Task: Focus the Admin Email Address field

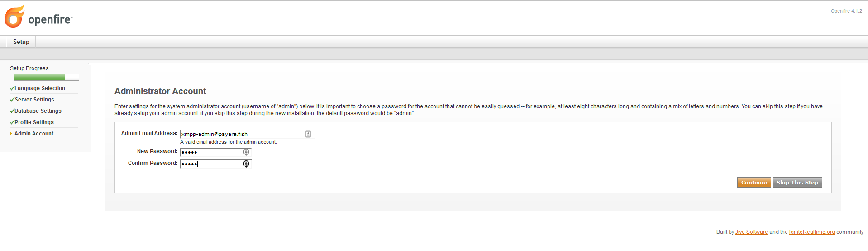Action: (x=242, y=134)
